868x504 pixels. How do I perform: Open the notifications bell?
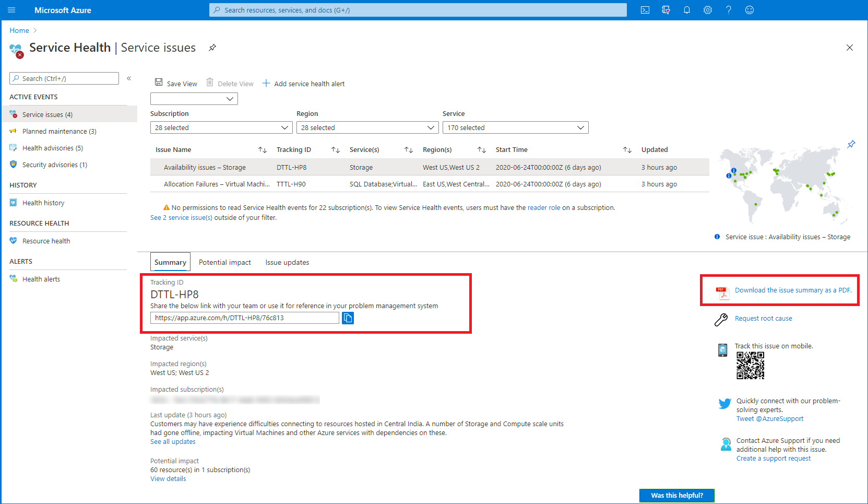687,10
